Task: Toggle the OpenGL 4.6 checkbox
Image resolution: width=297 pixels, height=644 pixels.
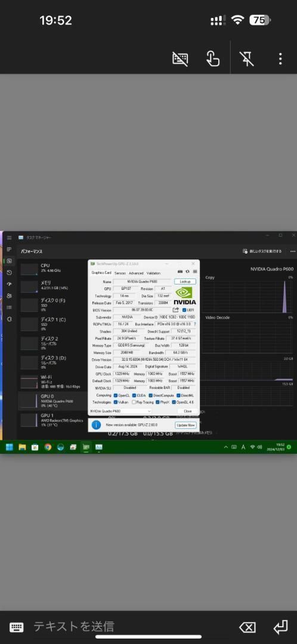Action: (x=174, y=402)
